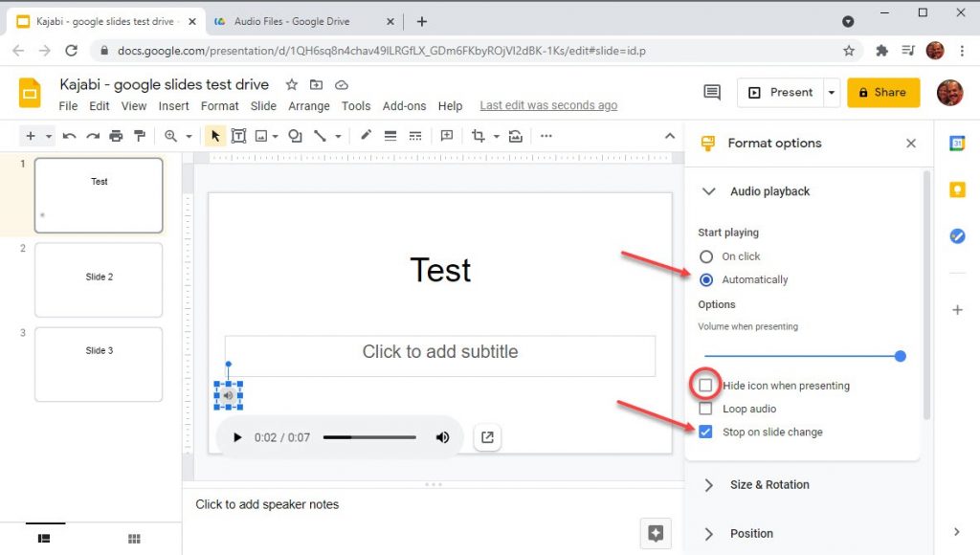The image size is (980, 555).
Task: Check the document cloud status icon
Action: pos(342,84)
